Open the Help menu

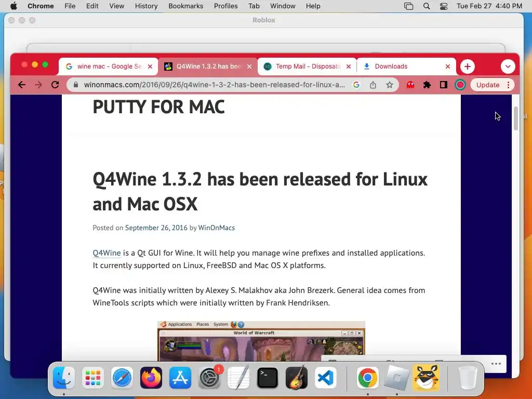pos(313,6)
